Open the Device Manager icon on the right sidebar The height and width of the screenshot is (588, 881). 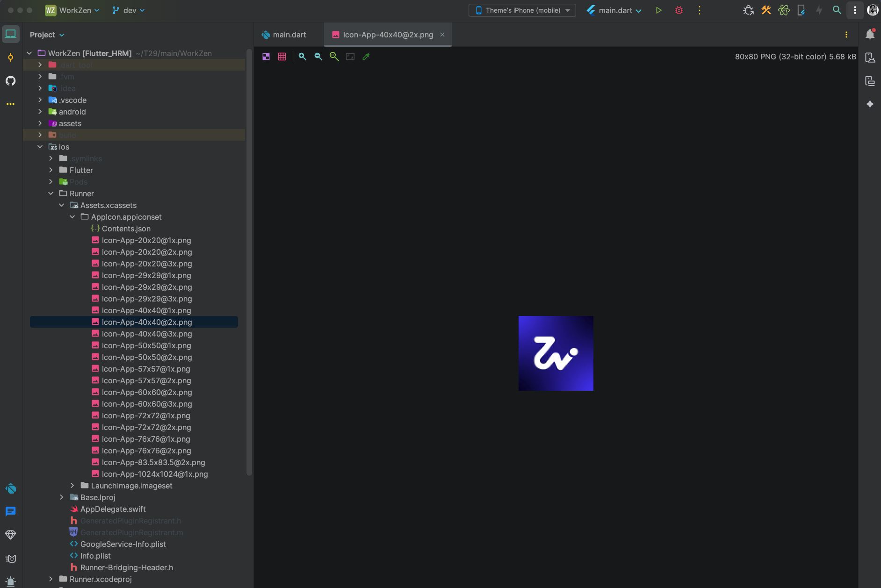coord(870,57)
